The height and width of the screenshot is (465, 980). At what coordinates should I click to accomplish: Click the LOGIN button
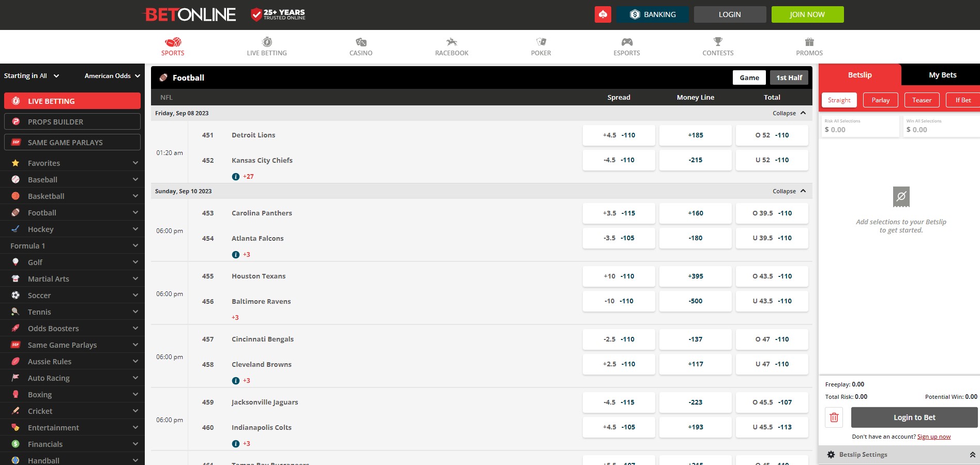(730, 14)
